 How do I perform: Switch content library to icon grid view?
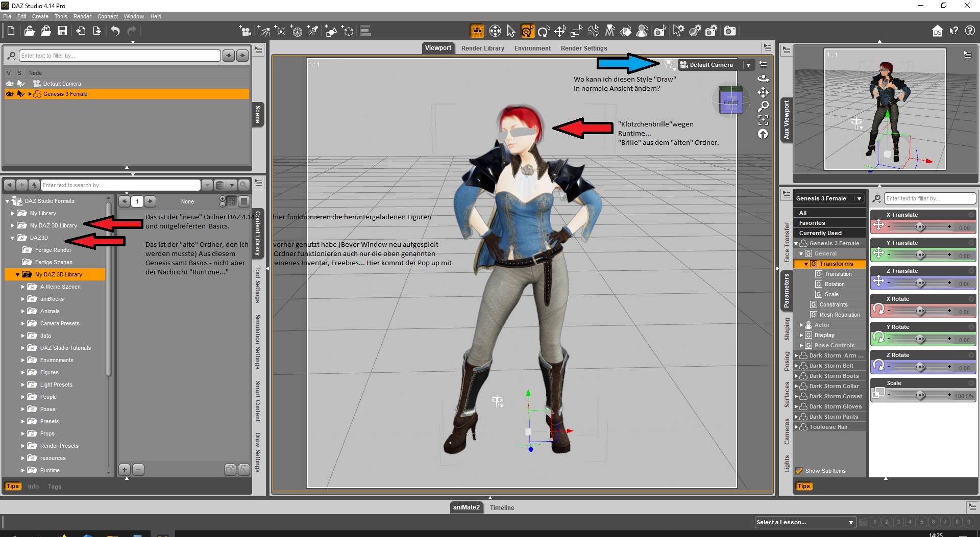232,201
